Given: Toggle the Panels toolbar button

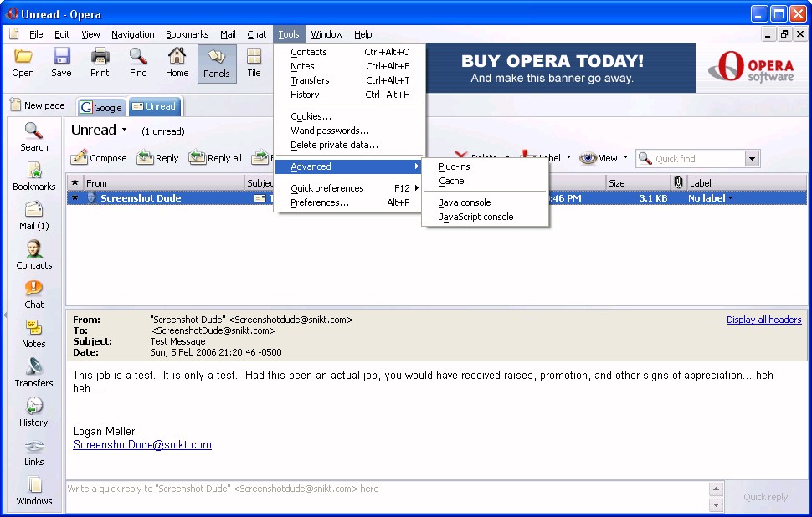Looking at the screenshot, I should point(217,64).
